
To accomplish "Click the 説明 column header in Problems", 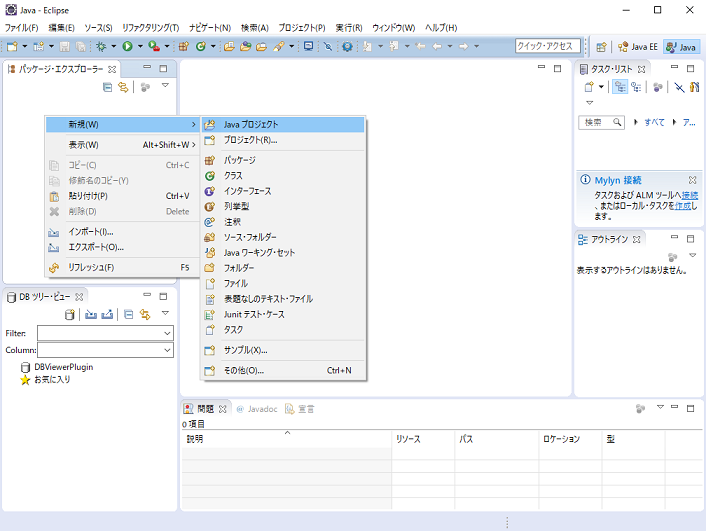I will point(286,439).
